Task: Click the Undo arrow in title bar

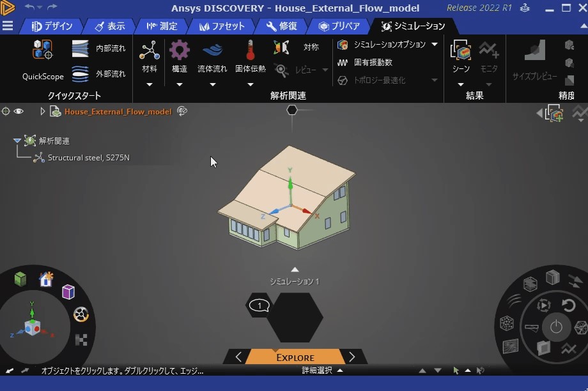Action: (x=29, y=7)
